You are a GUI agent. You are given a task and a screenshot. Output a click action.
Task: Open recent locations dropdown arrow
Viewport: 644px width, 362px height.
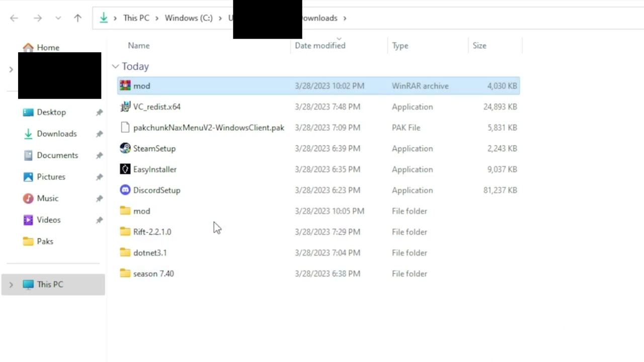[x=58, y=18]
